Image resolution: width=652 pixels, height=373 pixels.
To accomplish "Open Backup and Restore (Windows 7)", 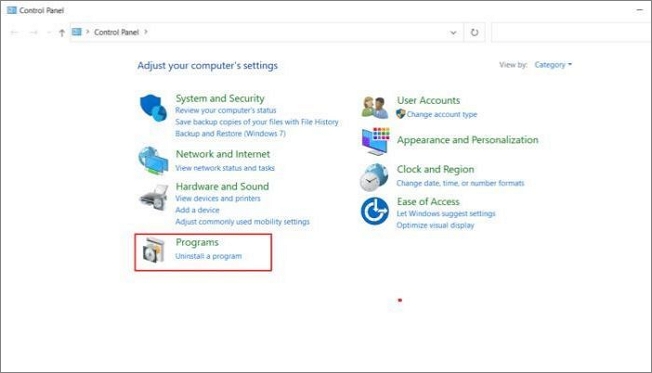I will click(x=230, y=133).
